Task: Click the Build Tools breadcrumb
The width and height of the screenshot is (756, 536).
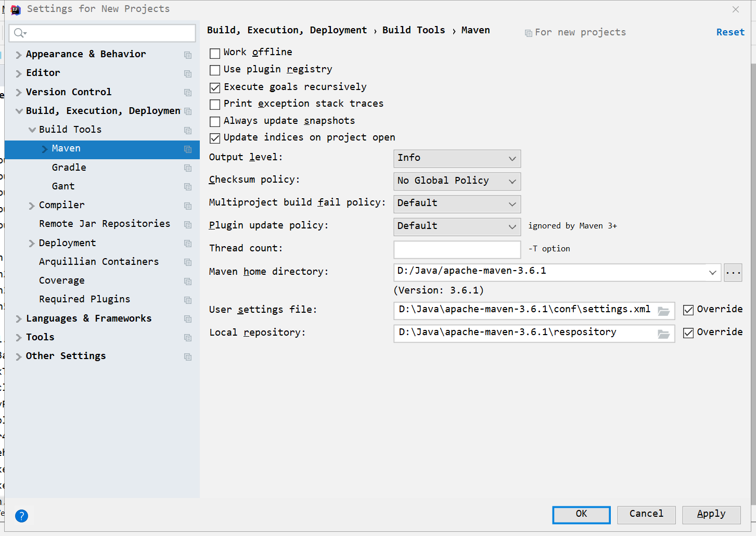Action: click(x=414, y=30)
